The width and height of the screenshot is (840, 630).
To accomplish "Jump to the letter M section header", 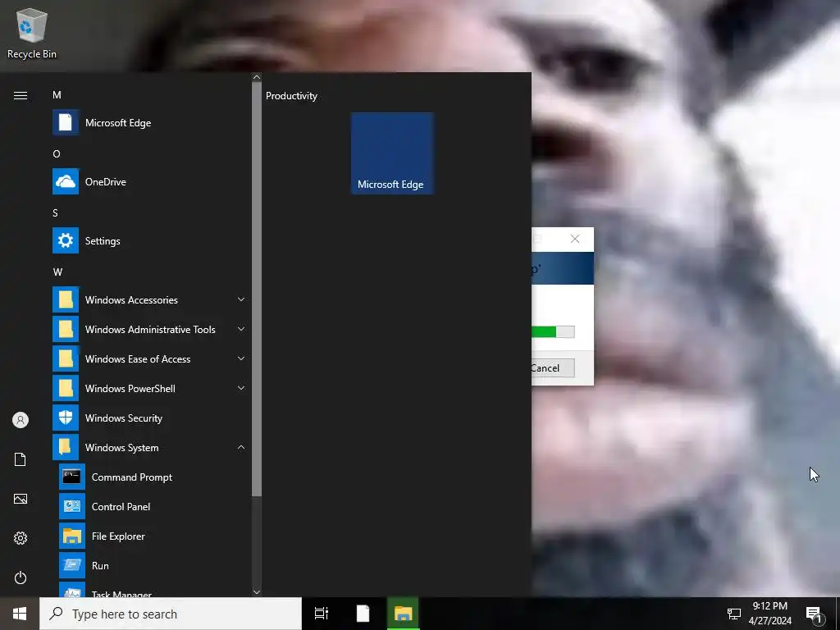I will click(x=57, y=95).
